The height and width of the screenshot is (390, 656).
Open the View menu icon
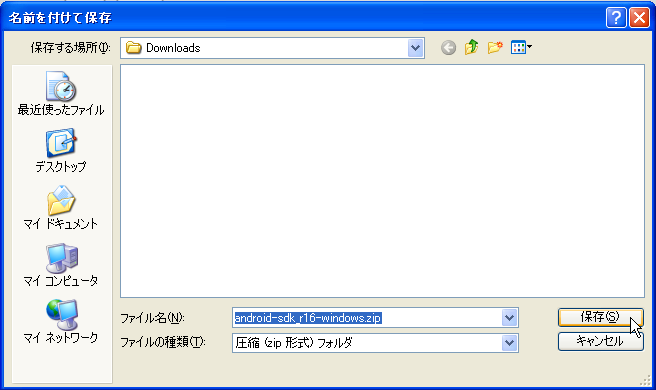(x=521, y=47)
